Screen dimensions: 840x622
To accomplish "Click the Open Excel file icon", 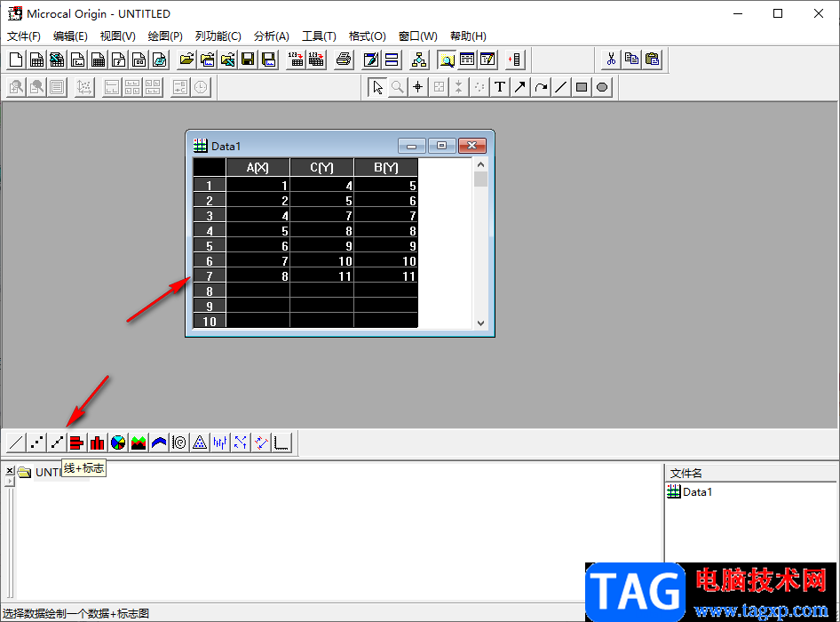I will coord(227,60).
